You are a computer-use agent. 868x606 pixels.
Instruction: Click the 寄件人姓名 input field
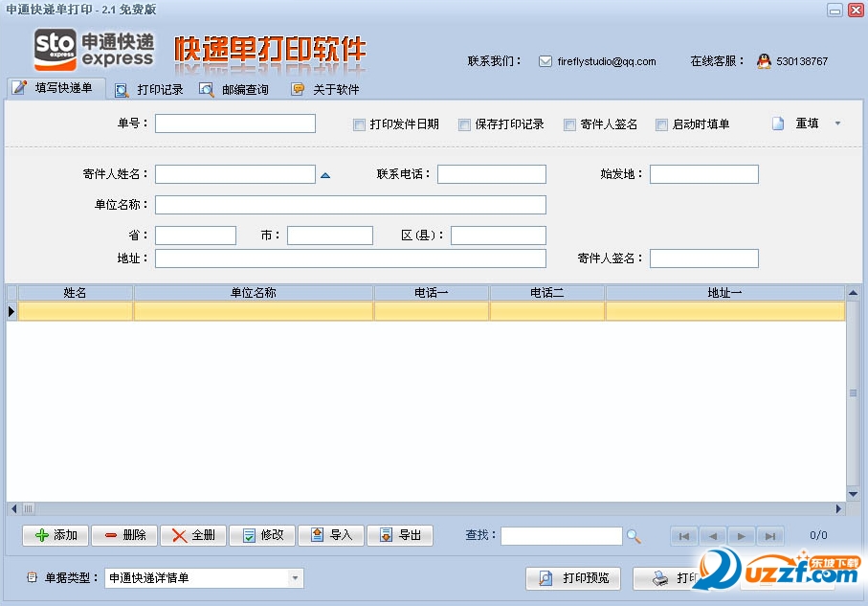tap(235, 174)
